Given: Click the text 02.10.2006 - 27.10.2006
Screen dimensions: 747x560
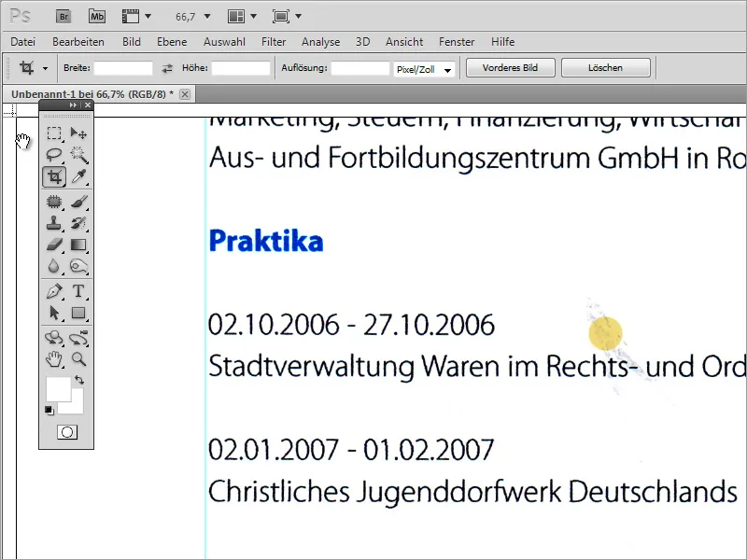Looking at the screenshot, I should point(352,325).
